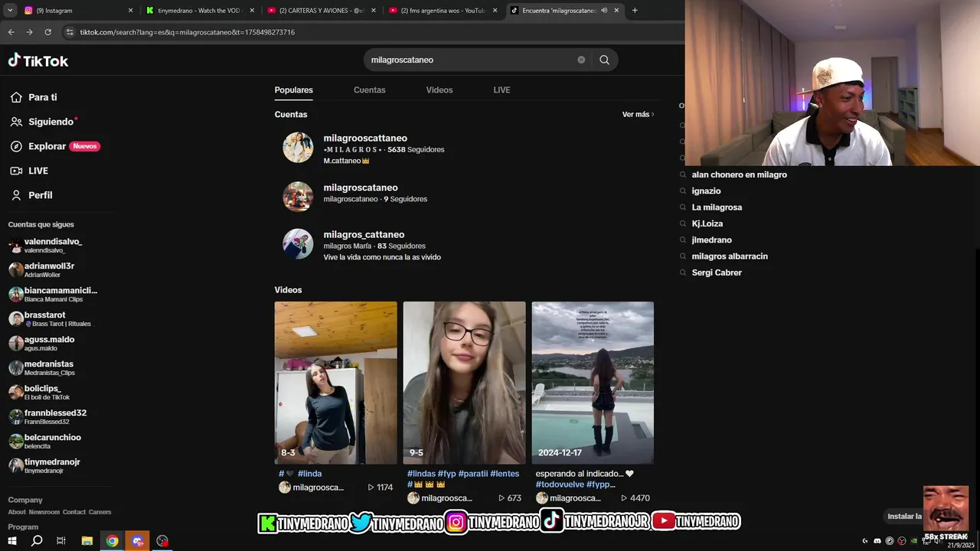The width and height of the screenshot is (980, 551).
Task: Click the #lindas hashtag on second video
Action: [421, 474]
